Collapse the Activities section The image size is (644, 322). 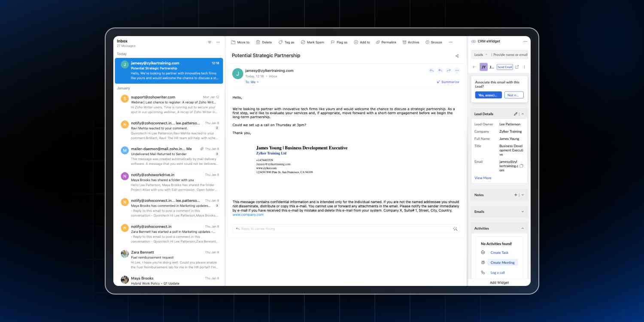(522, 228)
